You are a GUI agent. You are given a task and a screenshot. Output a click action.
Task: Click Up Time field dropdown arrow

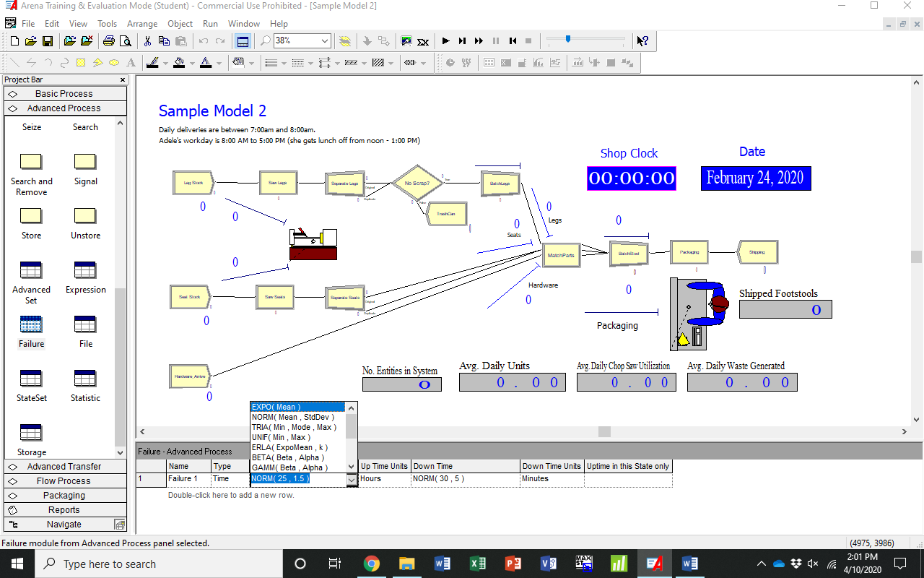coord(352,479)
